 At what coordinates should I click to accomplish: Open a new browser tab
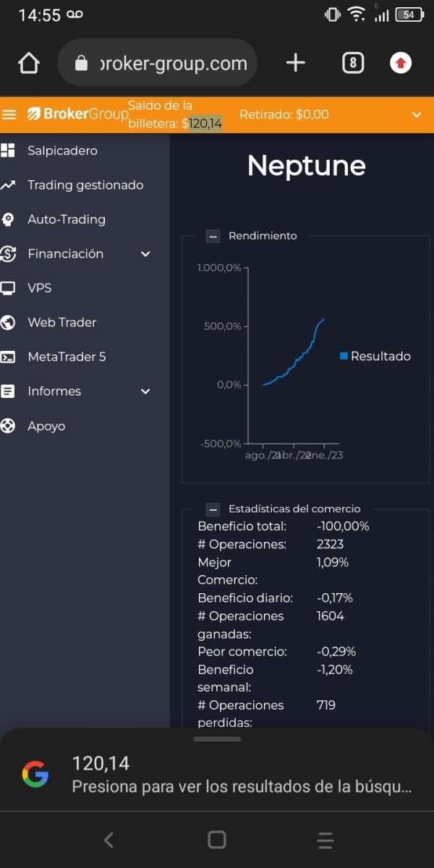click(x=295, y=64)
